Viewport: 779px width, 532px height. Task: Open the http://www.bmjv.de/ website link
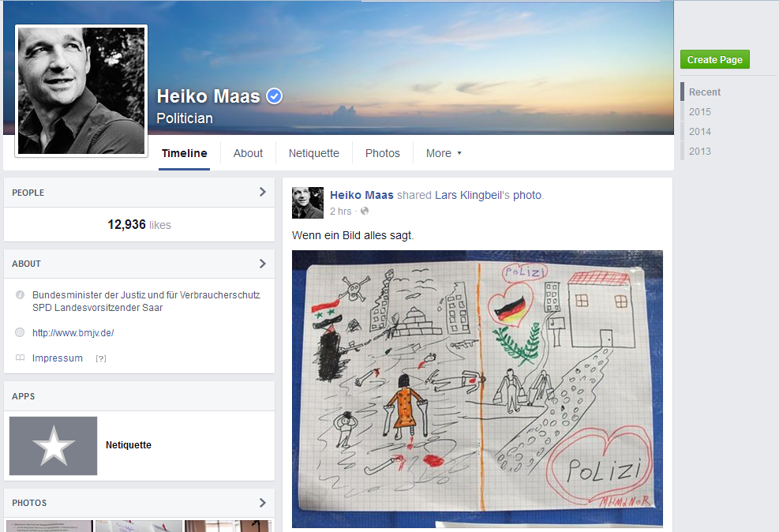[x=73, y=333]
